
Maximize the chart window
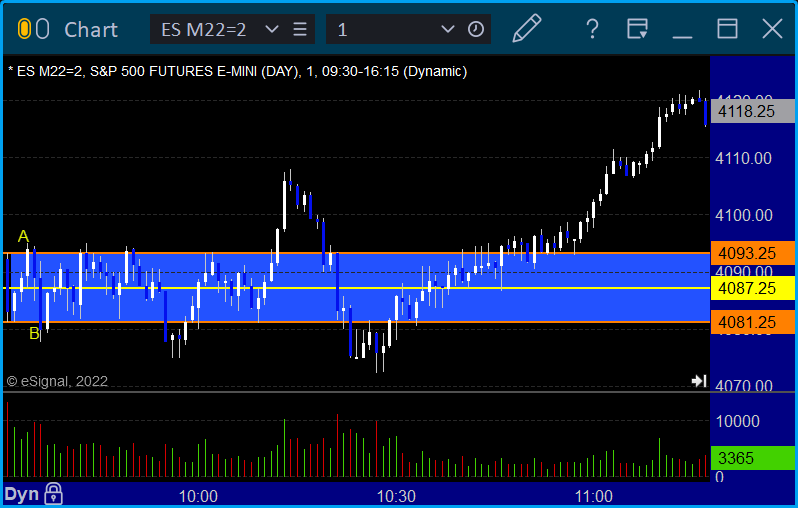pos(727,29)
